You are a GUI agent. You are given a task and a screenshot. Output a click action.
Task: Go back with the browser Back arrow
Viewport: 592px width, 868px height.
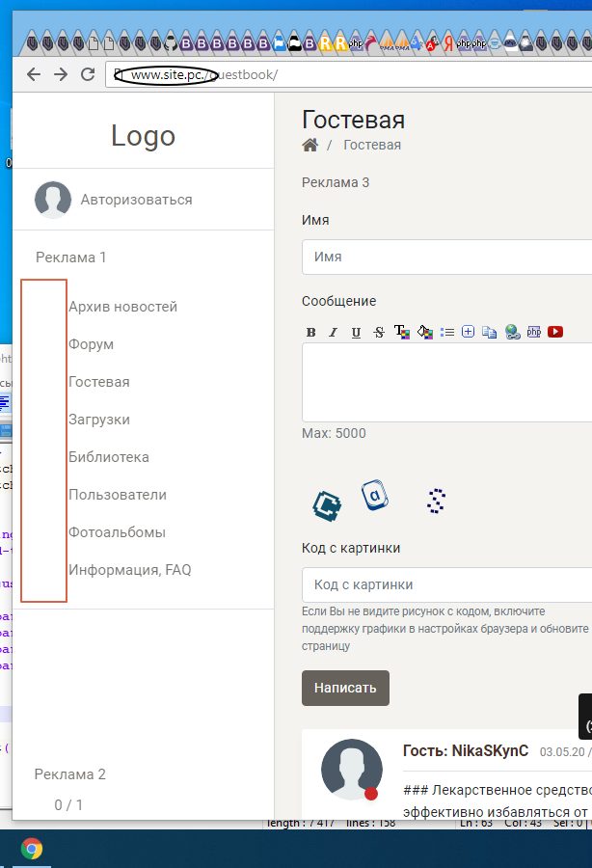point(34,74)
